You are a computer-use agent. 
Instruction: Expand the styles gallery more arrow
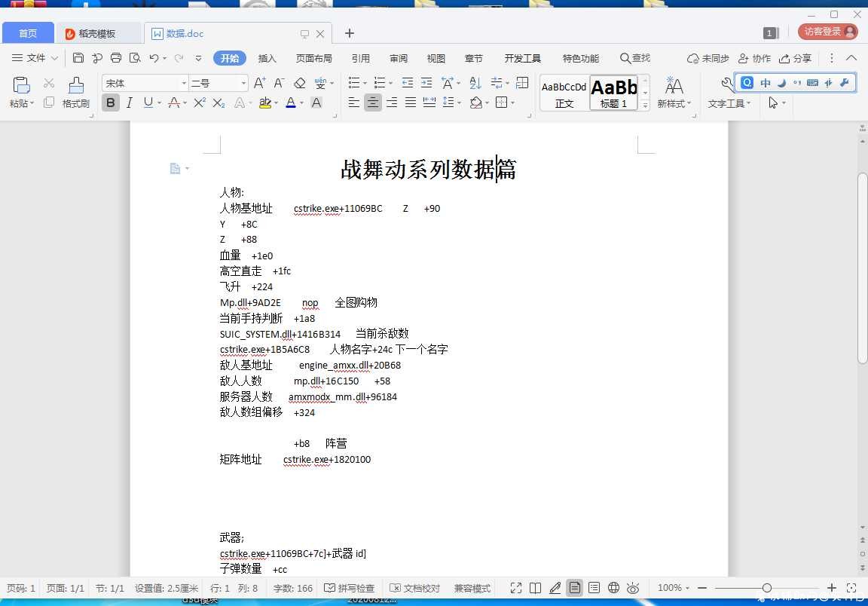click(x=645, y=104)
